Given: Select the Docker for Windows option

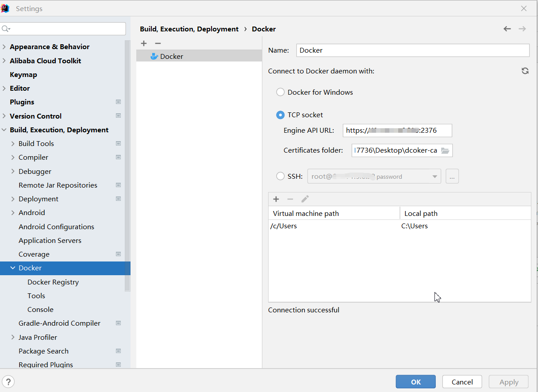Looking at the screenshot, I should click(x=280, y=92).
